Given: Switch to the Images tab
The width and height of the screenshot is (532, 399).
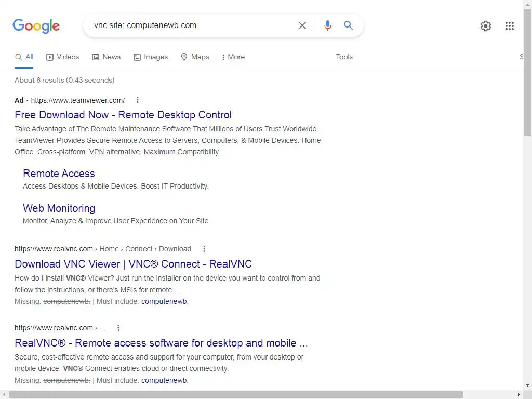Looking at the screenshot, I should [x=151, y=57].
